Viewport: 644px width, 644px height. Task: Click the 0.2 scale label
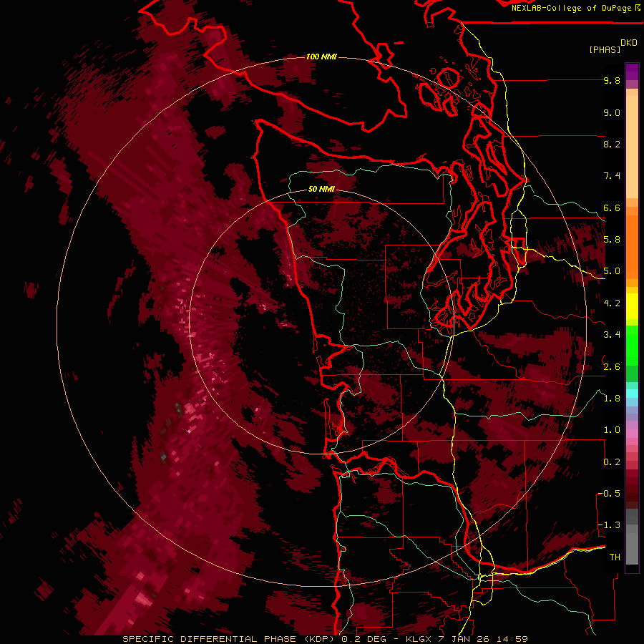tap(612, 462)
